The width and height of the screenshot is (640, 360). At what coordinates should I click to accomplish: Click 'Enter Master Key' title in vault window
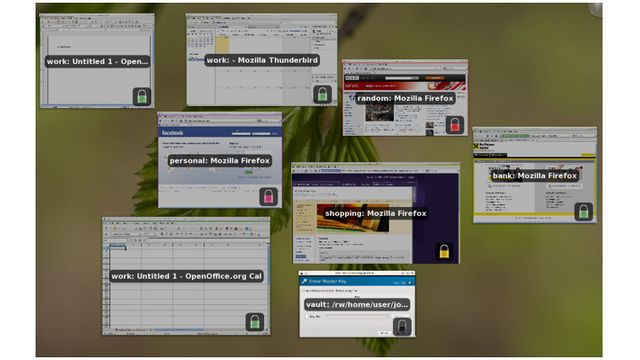pos(327,281)
